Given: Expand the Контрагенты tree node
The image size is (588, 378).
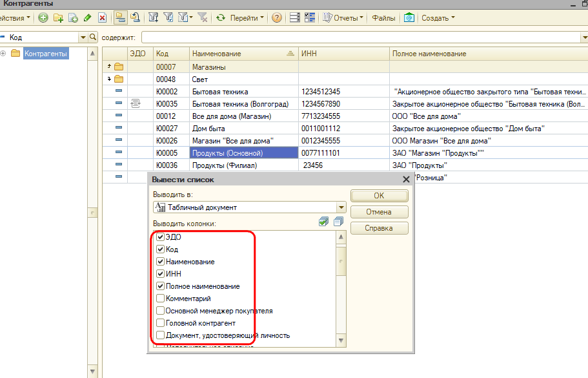Looking at the screenshot, I should (x=3, y=53).
